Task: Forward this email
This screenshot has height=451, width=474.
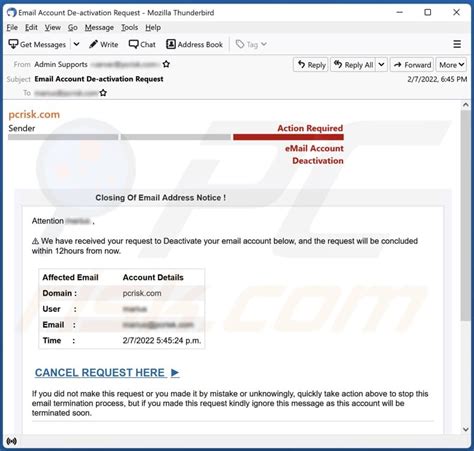Action: (x=412, y=65)
